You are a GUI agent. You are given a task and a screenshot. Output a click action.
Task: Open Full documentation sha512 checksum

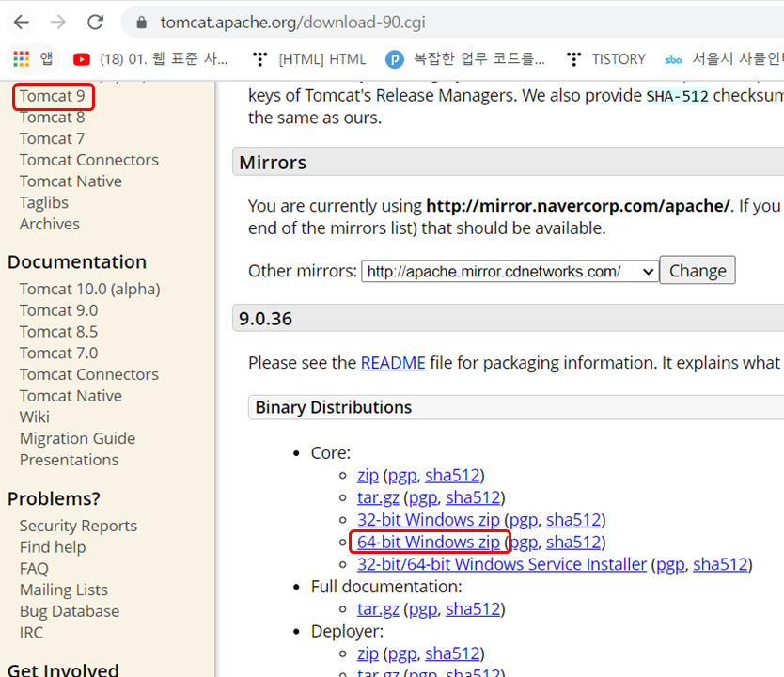click(473, 609)
